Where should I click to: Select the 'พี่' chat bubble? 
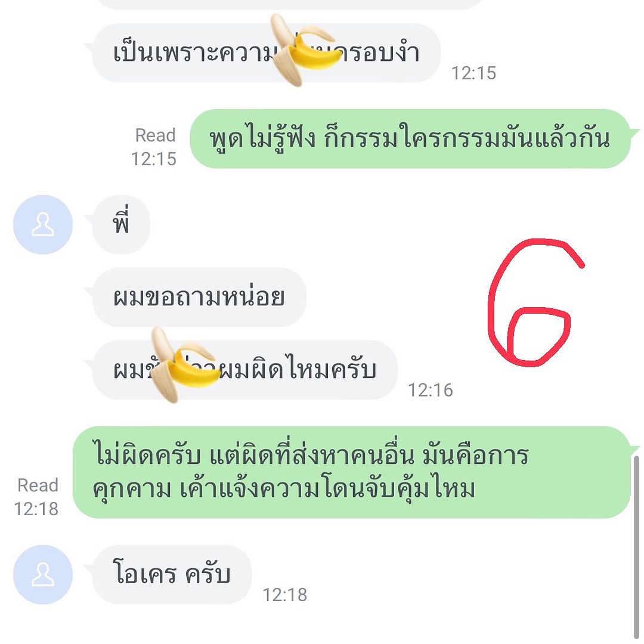pyautogui.click(x=121, y=225)
